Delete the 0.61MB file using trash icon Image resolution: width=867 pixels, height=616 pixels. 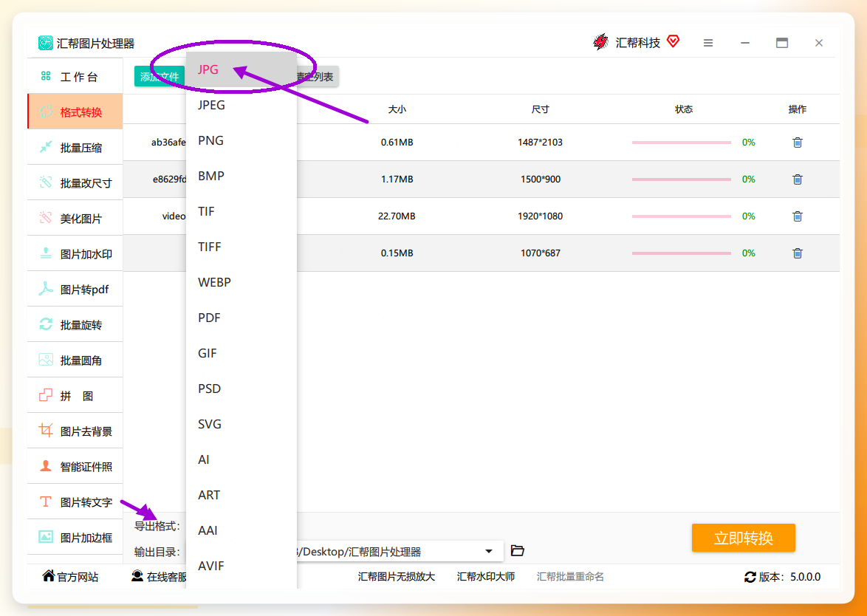coord(798,143)
